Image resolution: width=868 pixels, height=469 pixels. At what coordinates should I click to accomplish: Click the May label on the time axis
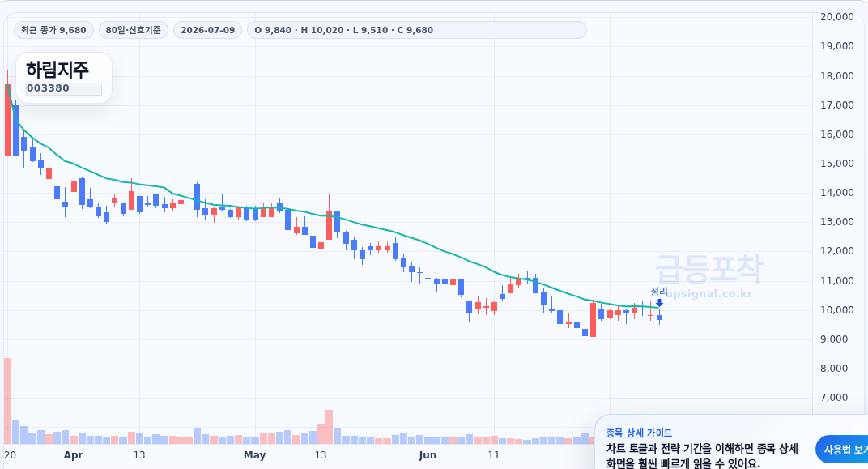(x=254, y=455)
